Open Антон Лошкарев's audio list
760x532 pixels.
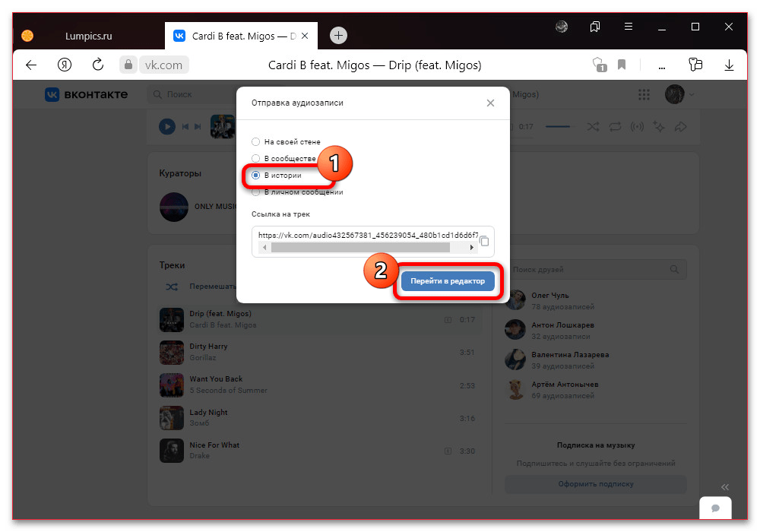(596, 331)
